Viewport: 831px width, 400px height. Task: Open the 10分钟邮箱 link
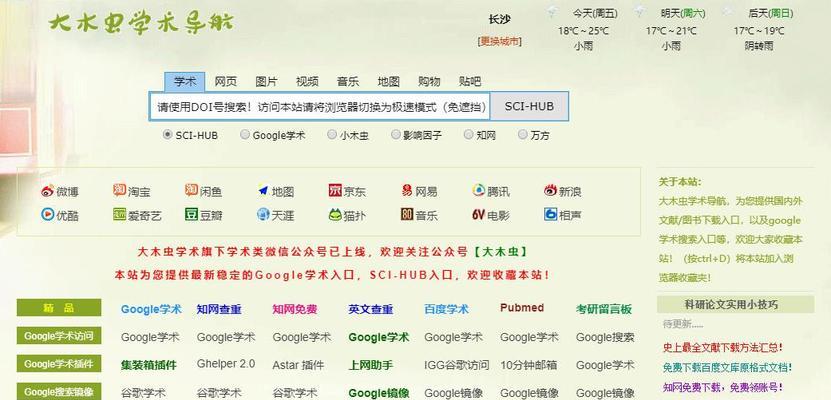[x=529, y=365]
